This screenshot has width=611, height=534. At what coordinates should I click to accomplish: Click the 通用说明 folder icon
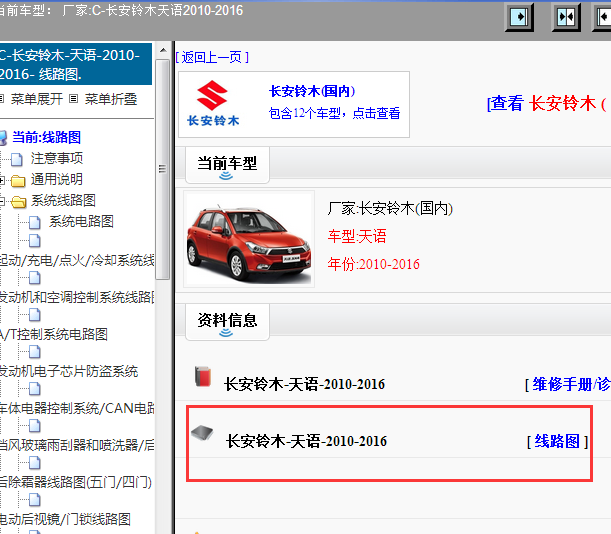[x=18, y=180]
